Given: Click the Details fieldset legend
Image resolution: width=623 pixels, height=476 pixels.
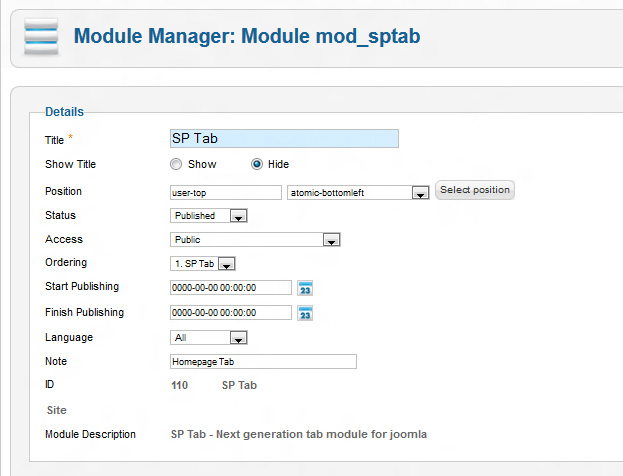Looking at the screenshot, I should [65, 112].
